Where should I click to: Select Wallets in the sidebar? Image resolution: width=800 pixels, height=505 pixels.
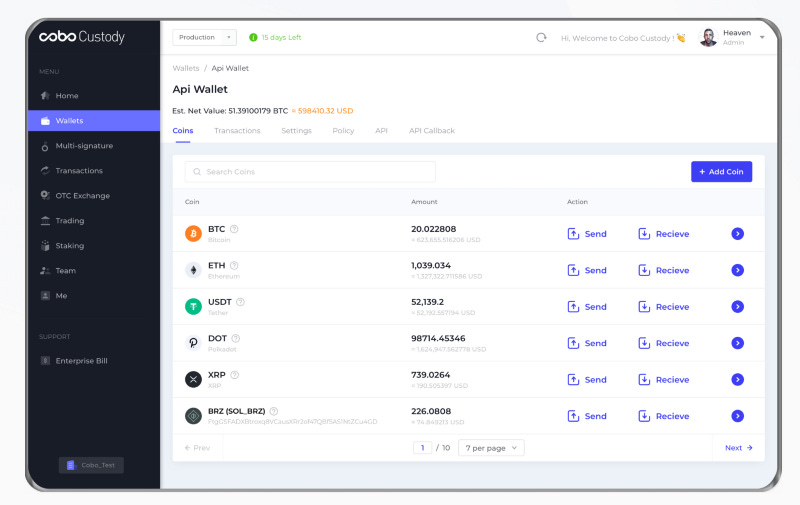click(x=94, y=120)
